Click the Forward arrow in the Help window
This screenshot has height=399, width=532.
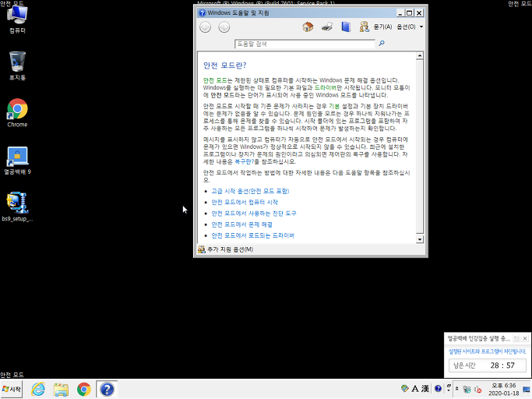pos(224,26)
